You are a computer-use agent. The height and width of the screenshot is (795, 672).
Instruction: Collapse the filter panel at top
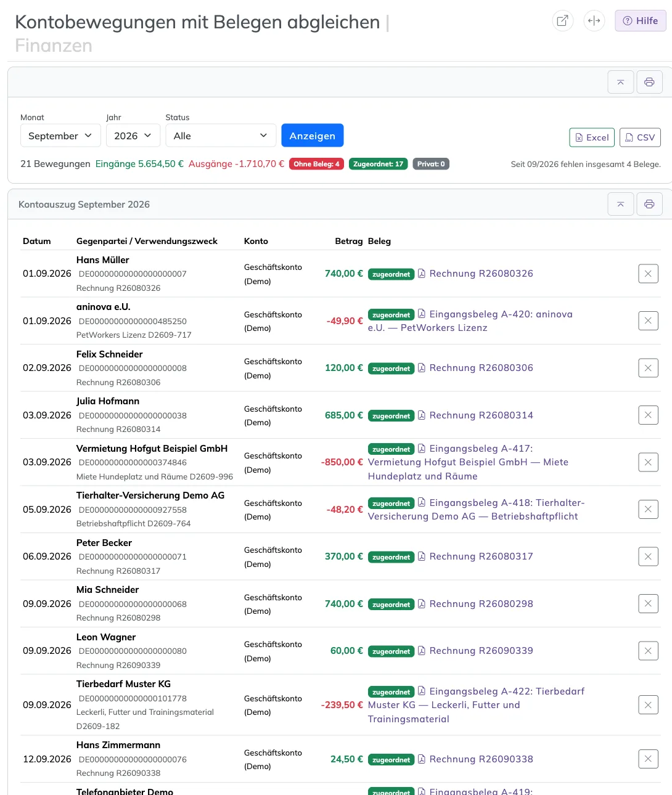point(621,82)
